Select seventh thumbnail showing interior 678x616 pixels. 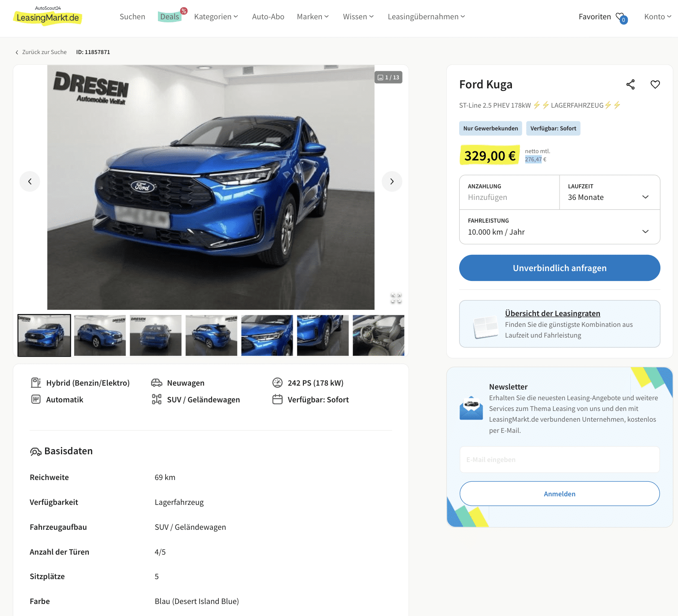(378, 335)
